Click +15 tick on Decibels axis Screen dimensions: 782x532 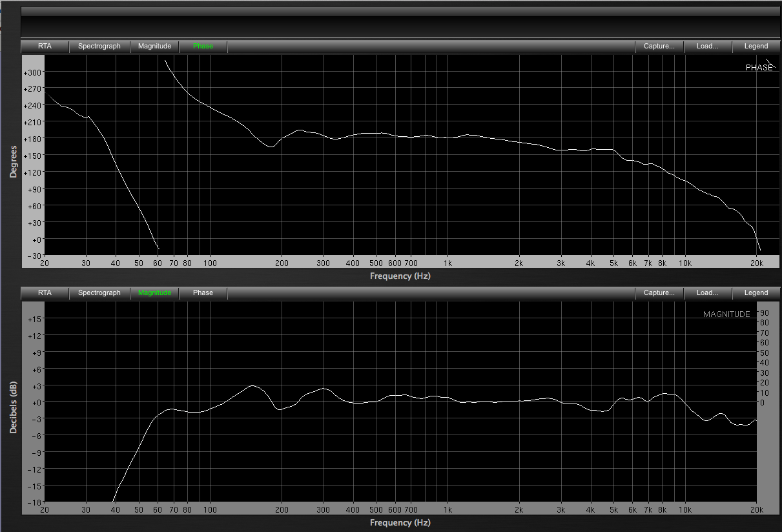coord(34,320)
